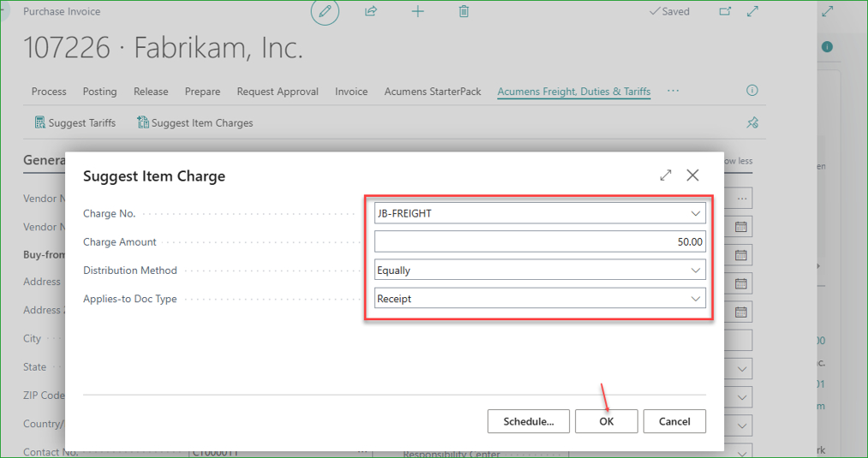Click the Saved status indicator
Screen dimensions: 868x458
669,11
